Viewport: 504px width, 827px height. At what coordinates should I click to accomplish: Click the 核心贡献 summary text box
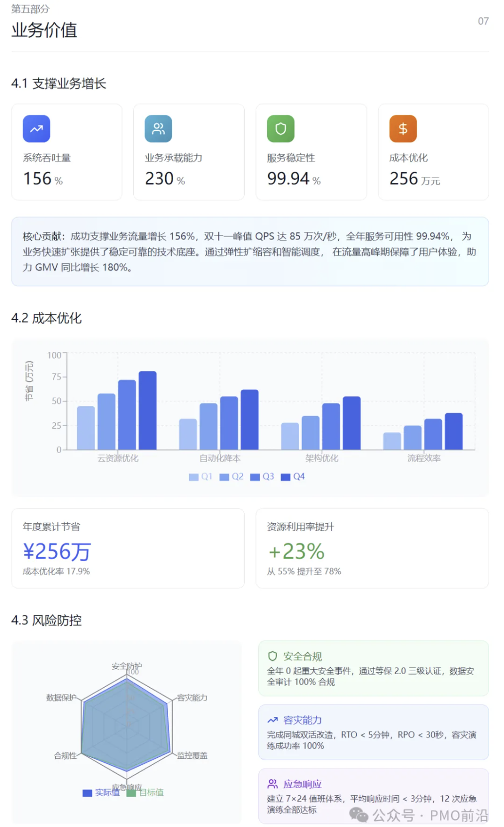250,251
